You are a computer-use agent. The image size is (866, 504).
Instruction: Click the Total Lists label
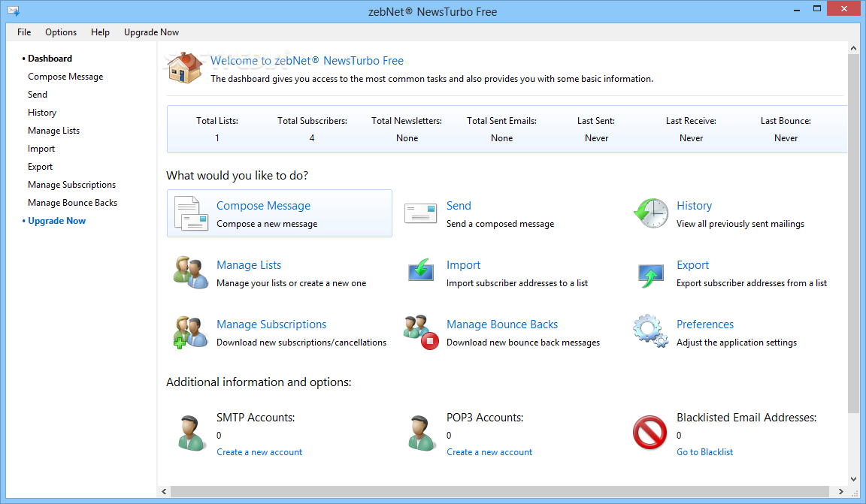[217, 121]
